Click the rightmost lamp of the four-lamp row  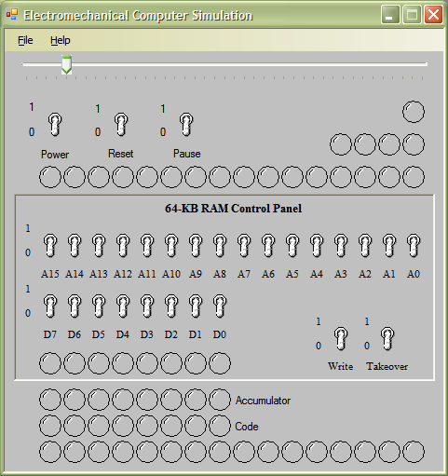tap(414, 144)
